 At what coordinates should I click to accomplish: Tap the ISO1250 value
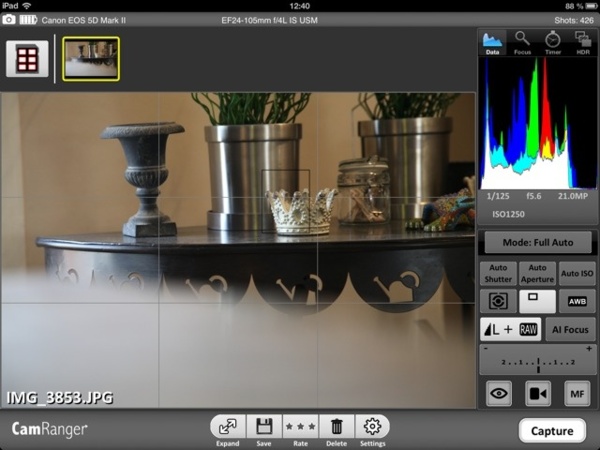coord(508,214)
